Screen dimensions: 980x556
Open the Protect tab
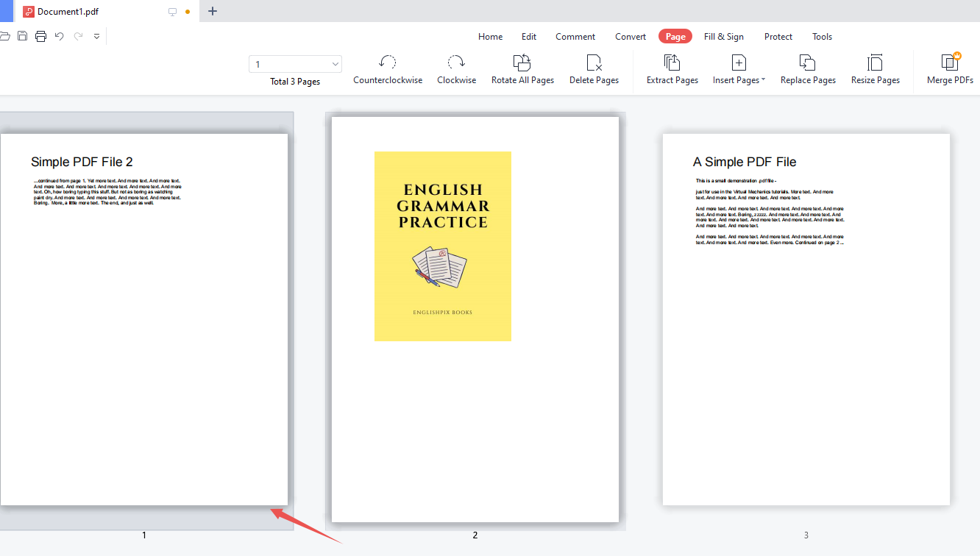[x=778, y=37]
